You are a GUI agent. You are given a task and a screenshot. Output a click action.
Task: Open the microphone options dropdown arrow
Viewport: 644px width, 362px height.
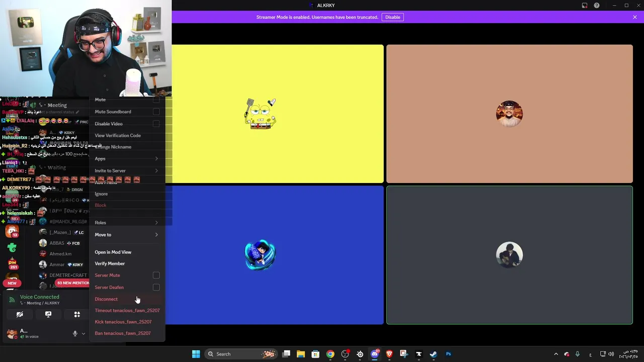pyautogui.click(x=84, y=333)
